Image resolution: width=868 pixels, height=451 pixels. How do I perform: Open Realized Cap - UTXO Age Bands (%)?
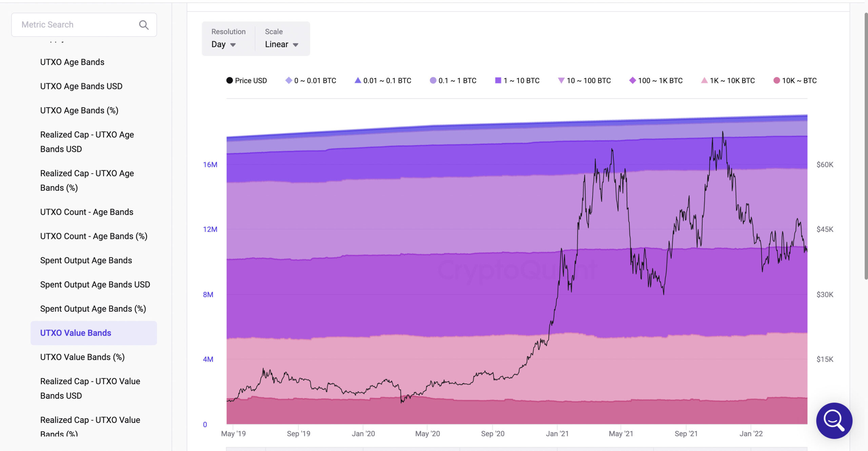pyautogui.click(x=87, y=180)
